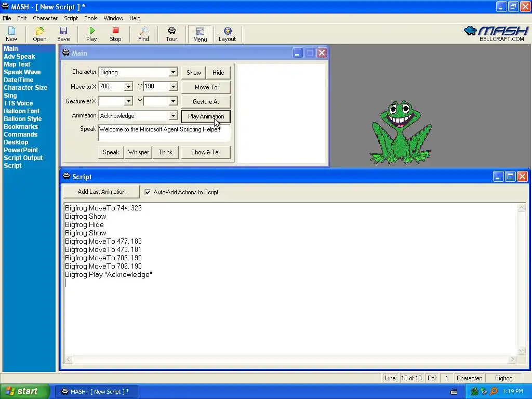Click script line Bigfrog.Play "Acknowledge"
Screen dimensions: 532x399
tap(109, 275)
